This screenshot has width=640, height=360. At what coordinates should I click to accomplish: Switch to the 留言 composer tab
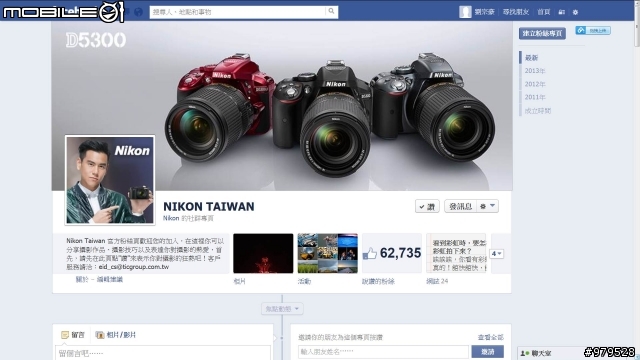[x=73, y=335]
